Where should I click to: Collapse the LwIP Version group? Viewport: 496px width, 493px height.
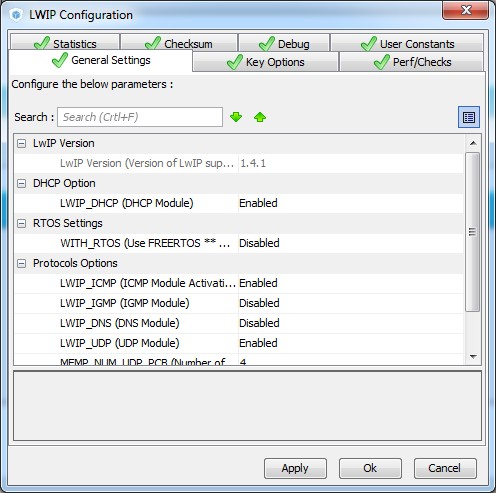[21, 143]
